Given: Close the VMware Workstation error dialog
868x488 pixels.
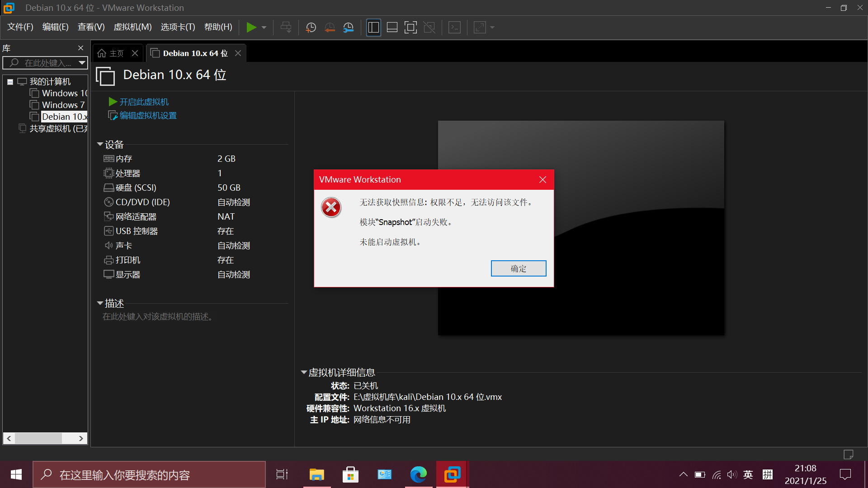Looking at the screenshot, I should pos(542,180).
